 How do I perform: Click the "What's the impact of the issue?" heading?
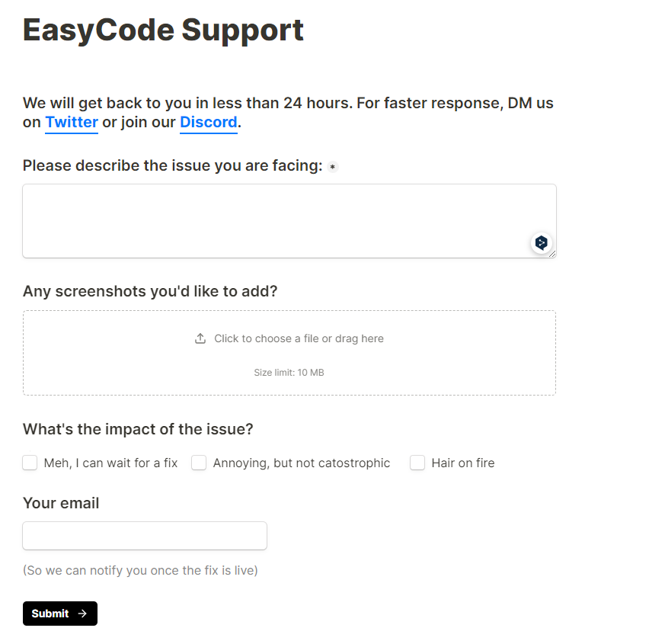pyautogui.click(x=137, y=429)
